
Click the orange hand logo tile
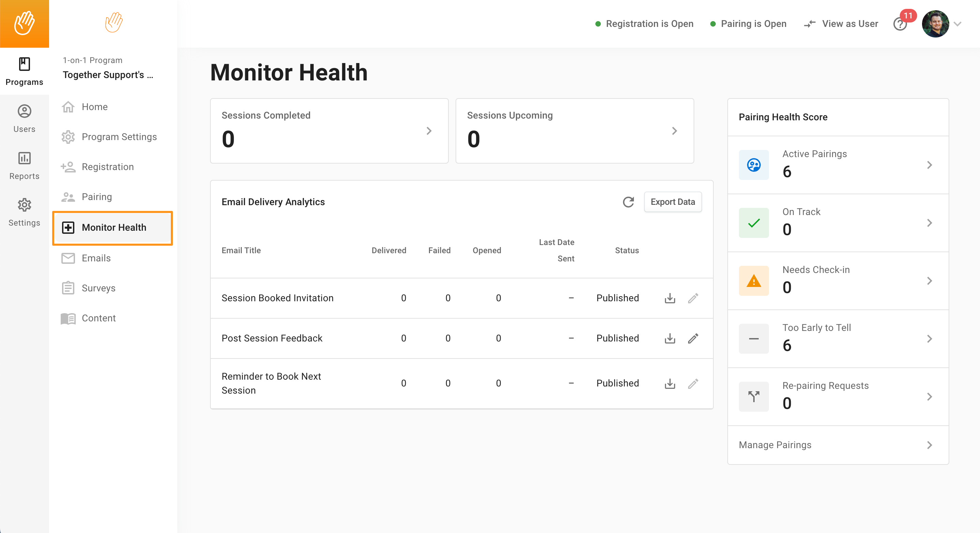click(24, 24)
